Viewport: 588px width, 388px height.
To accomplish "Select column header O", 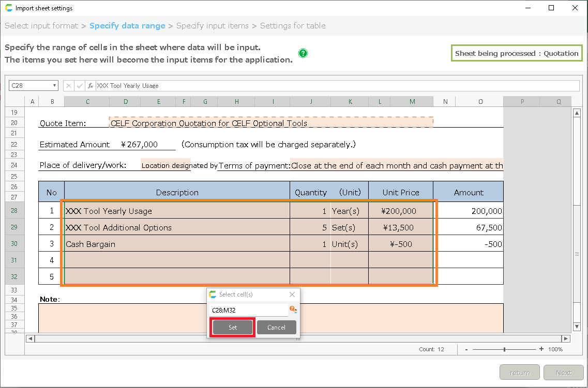I will coord(480,102).
